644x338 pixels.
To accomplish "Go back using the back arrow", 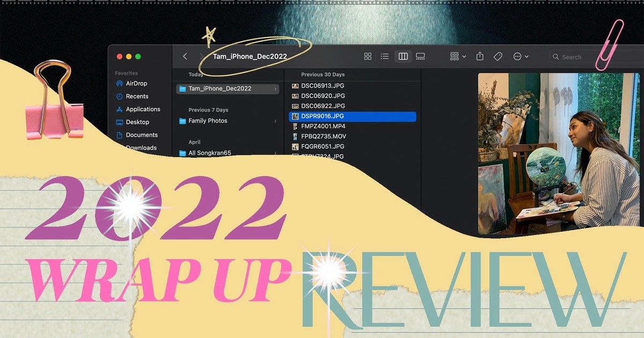I will tap(185, 56).
